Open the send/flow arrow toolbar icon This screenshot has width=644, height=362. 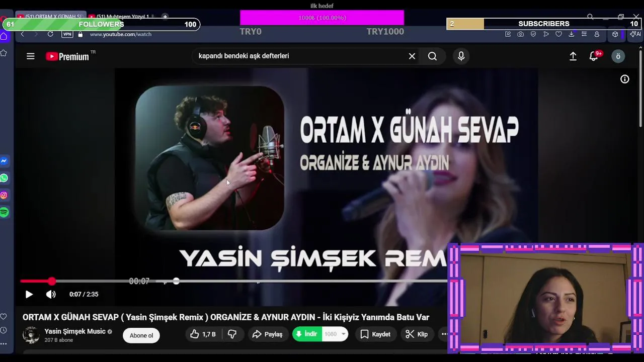pos(546,34)
